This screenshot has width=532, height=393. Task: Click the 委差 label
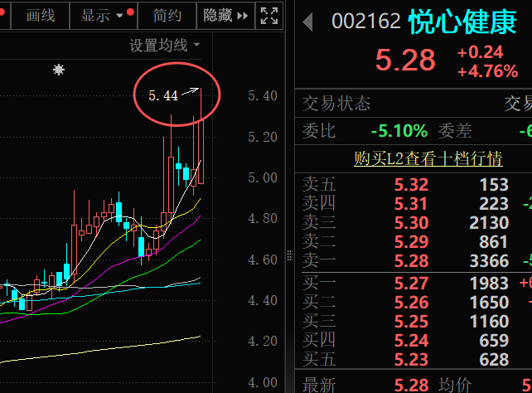click(455, 131)
